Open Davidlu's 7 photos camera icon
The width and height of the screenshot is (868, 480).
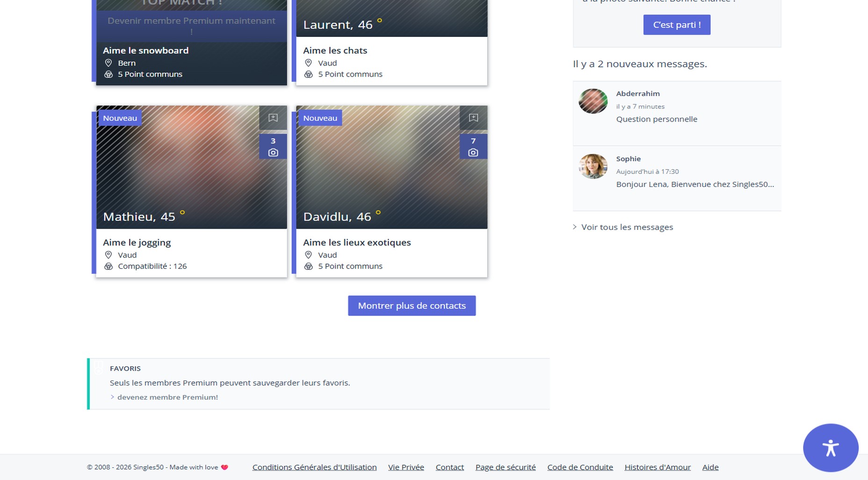point(473,147)
